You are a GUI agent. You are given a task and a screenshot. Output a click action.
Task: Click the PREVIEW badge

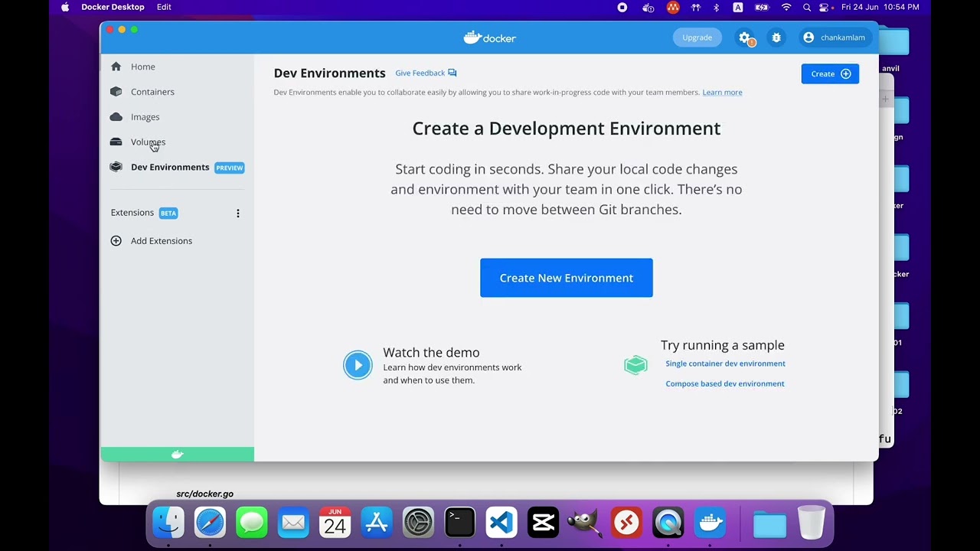click(x=229, y=168)
